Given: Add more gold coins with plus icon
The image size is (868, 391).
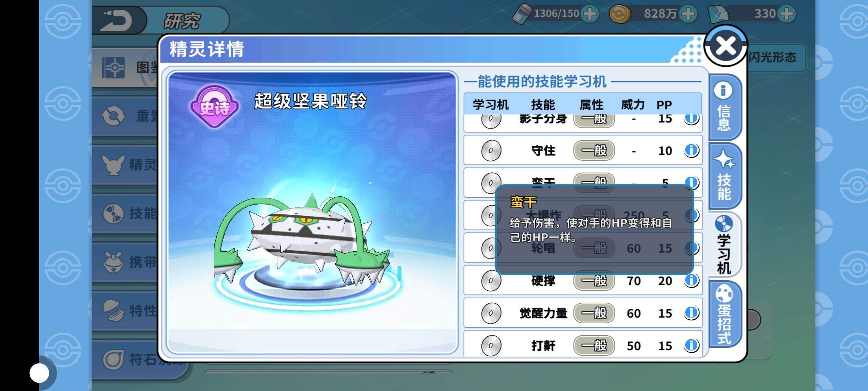Looking at the screenshot, I should [x=688, y=14].
